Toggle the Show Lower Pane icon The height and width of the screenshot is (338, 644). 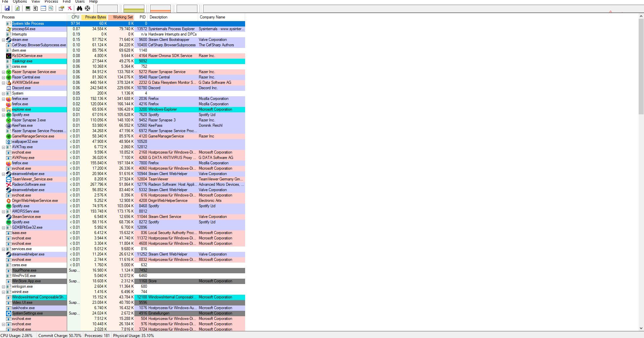43,8
